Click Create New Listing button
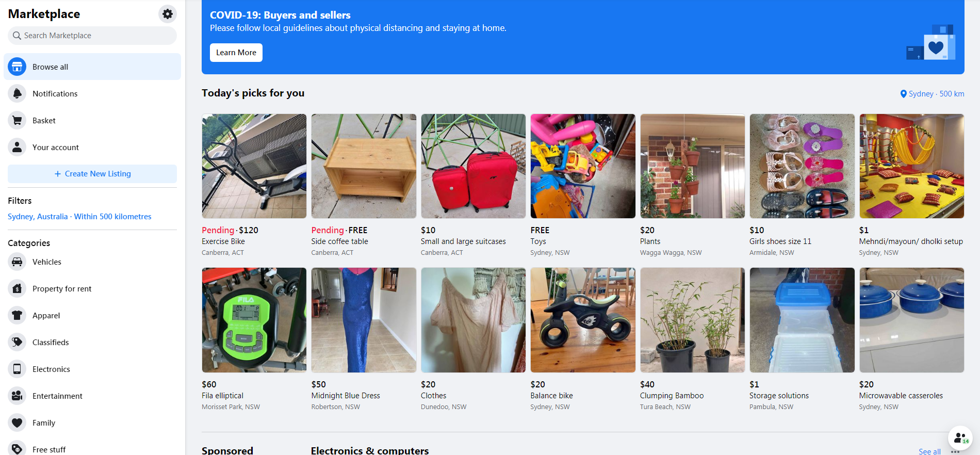Image resolution: width=980 pixels, height=455 pixels. pyautogui.click(x=92, y=174)
